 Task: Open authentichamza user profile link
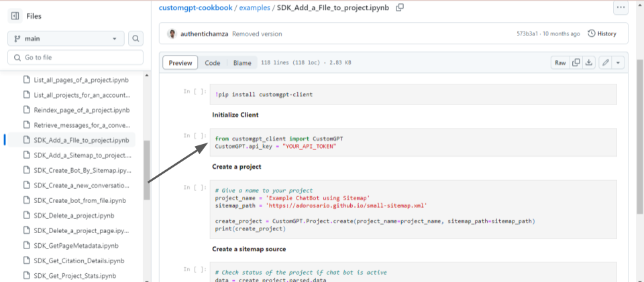pos(205,34)
